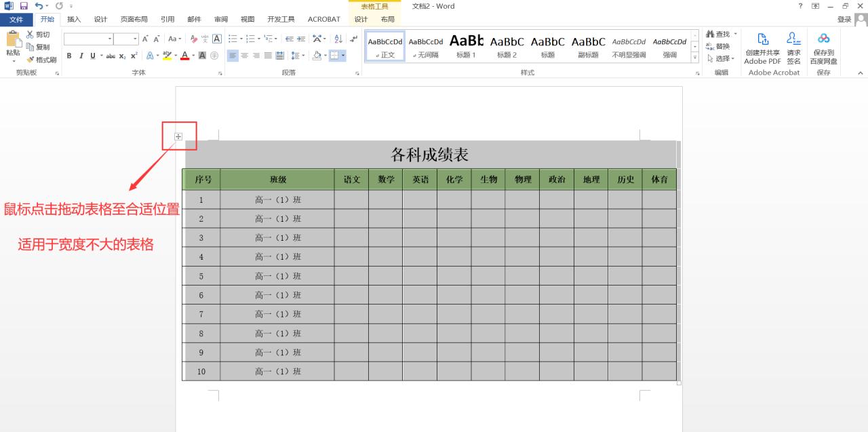868x432 pixels.
Task: Toggle Show/Hide paragraph marks
Action: (353, 39)
